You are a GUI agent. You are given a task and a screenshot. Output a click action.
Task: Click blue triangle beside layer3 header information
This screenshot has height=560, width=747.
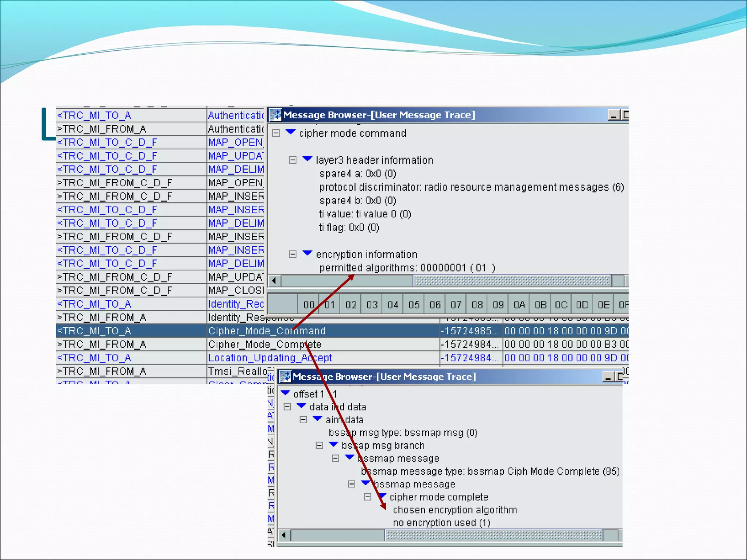(x=307, y=159)
